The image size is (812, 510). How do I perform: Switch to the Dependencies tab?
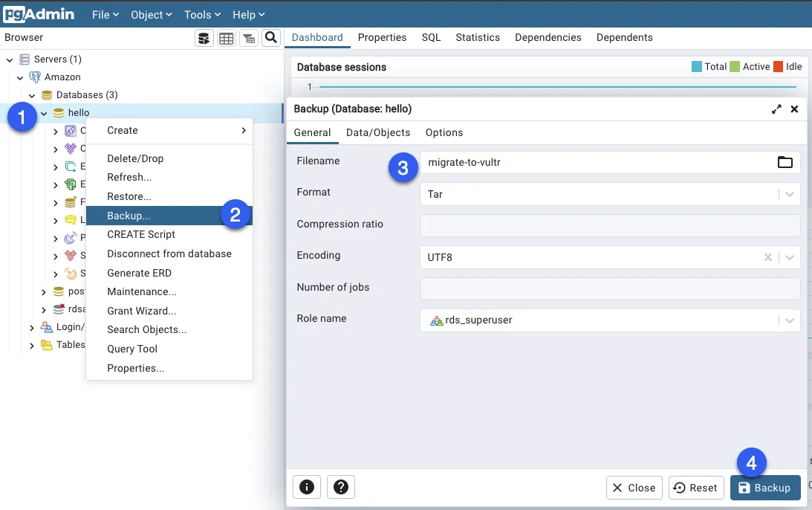tap(548, 37)
